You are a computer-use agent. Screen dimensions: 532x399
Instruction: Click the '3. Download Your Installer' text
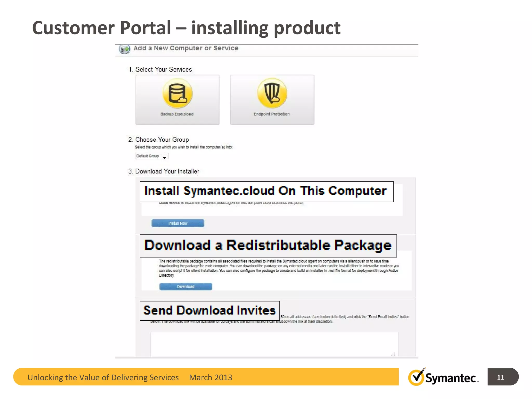pos(164,171)
